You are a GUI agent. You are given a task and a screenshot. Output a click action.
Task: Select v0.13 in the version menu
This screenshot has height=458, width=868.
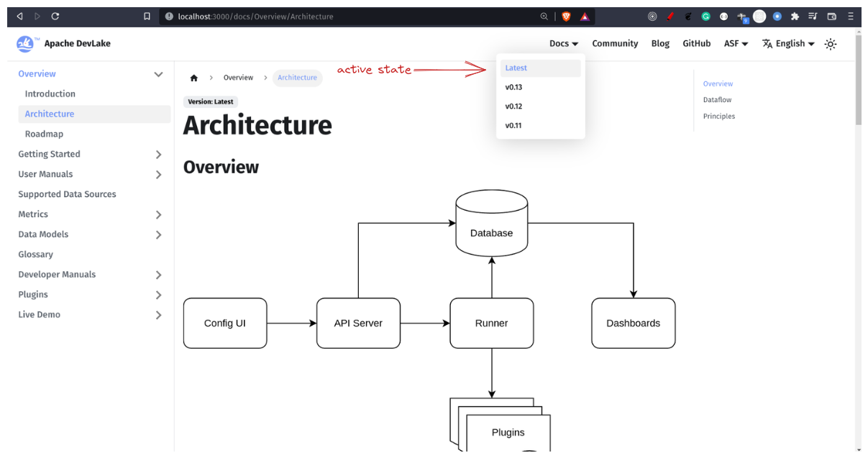(541, 87)
